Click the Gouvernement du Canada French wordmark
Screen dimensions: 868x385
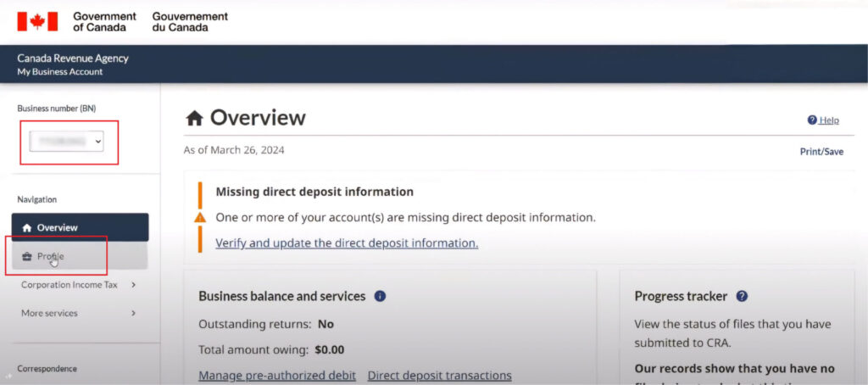(x=190, y=21)
